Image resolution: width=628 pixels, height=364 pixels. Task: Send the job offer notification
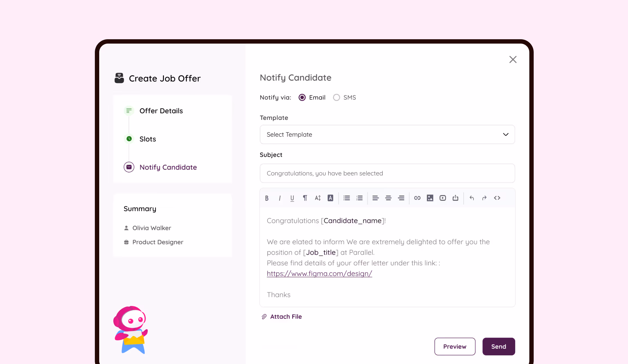click(x=499, y=347)
